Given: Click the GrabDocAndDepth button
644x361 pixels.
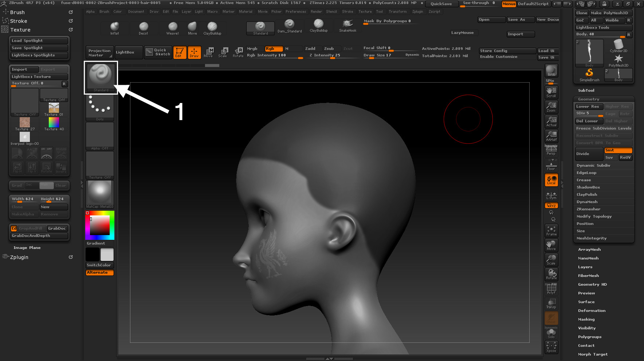Looking at the screenshot, I should click(39, 236).
